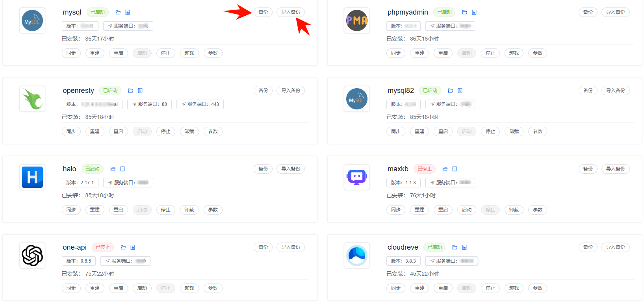Image resolution: width=644 pixels, height=302 pixels.
Task: Click 备份 button for mysql82
Action: coord(588,91)
